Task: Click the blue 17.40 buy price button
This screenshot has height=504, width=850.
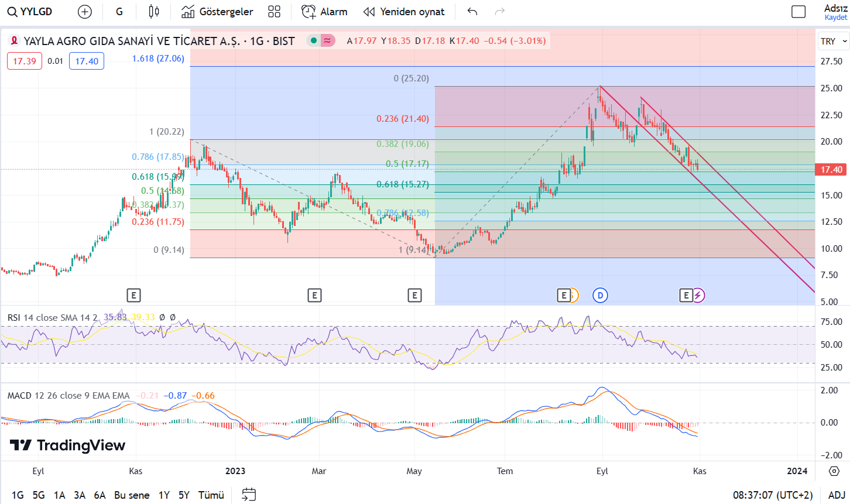Action: click(x=87, y=61)
